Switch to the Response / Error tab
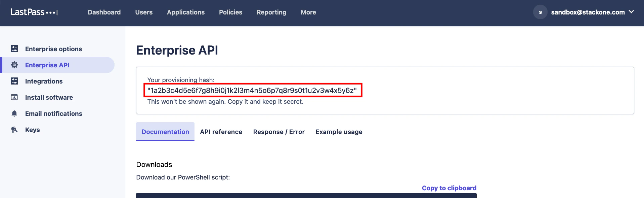The width and height of the screenshot is (644, 198). (x=278, y=132)
